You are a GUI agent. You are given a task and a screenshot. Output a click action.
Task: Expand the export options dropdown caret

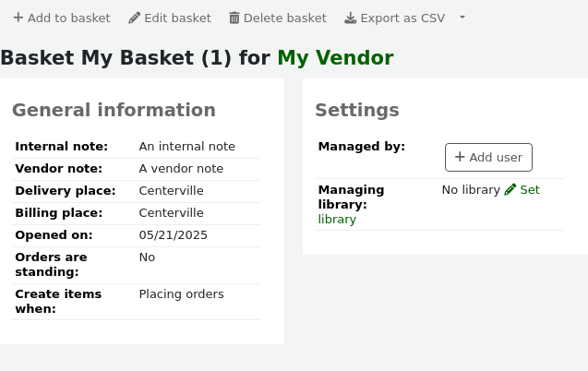(x=462, y=18)
